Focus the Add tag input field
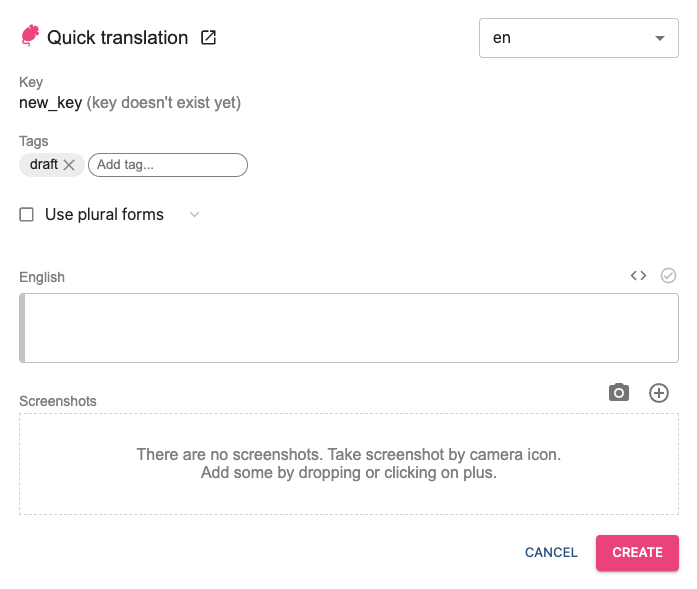The width and height of the screenshot is (697, 589). (167, 165)
